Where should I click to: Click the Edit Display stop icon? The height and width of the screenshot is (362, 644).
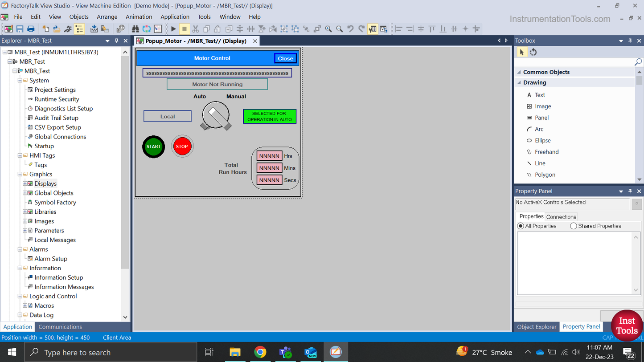(184, 29)
